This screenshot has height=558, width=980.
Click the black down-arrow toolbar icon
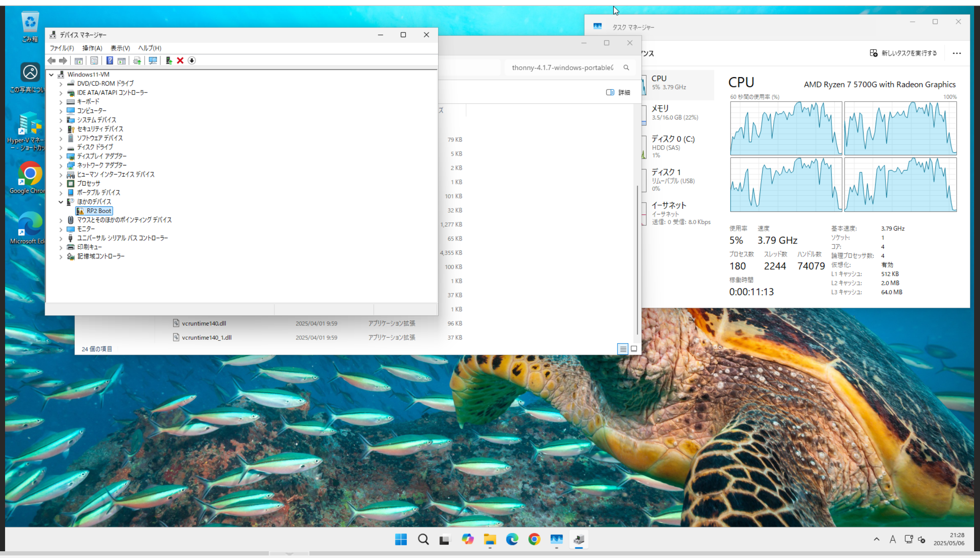pyautogui.click(x=192, y=60)
